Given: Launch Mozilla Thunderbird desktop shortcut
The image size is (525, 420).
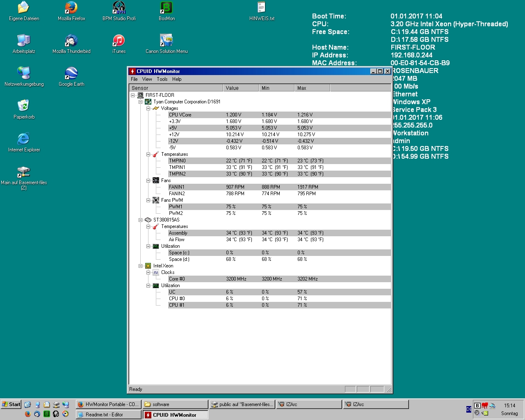Looking at the screenshot, I should pyautogui.click(x=71, y=43).
